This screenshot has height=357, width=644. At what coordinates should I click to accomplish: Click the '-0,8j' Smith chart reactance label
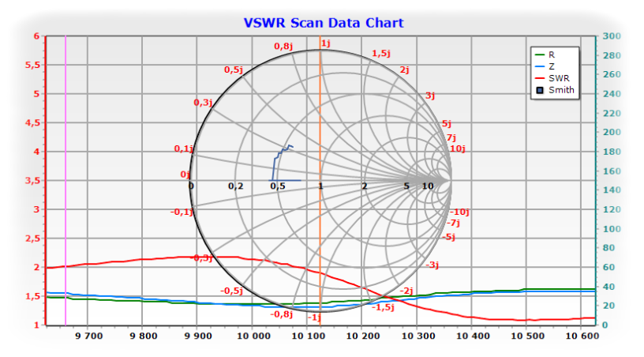tap(282, 314)
